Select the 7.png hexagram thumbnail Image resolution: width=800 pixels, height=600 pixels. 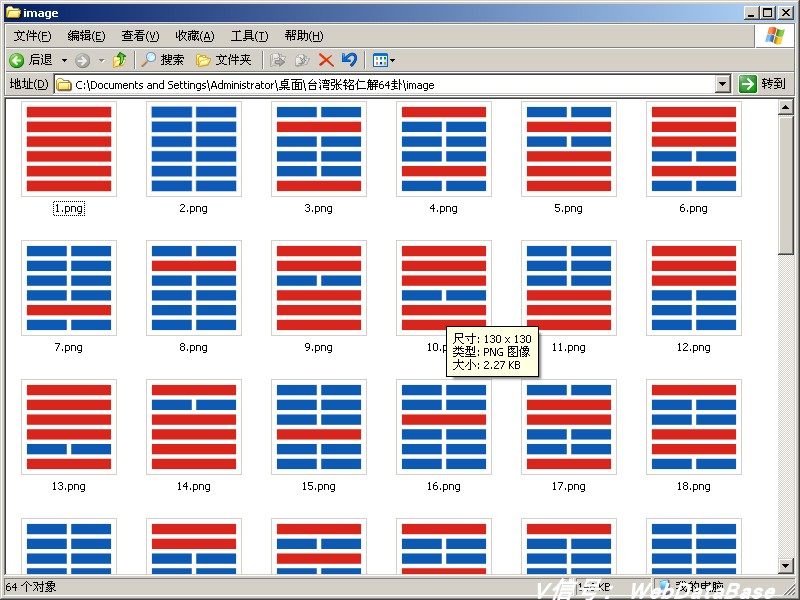click(69, 288)
